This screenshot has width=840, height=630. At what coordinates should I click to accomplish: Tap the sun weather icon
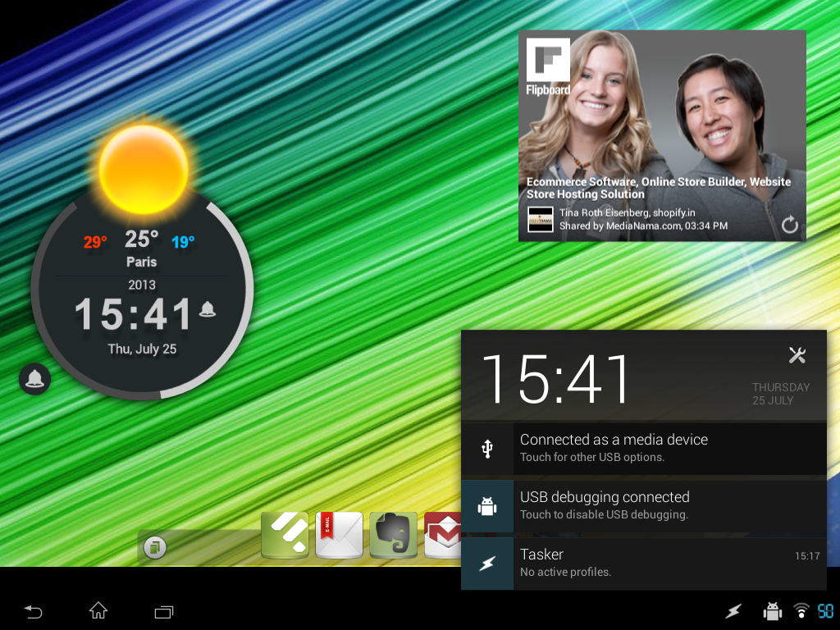[143, 169]
